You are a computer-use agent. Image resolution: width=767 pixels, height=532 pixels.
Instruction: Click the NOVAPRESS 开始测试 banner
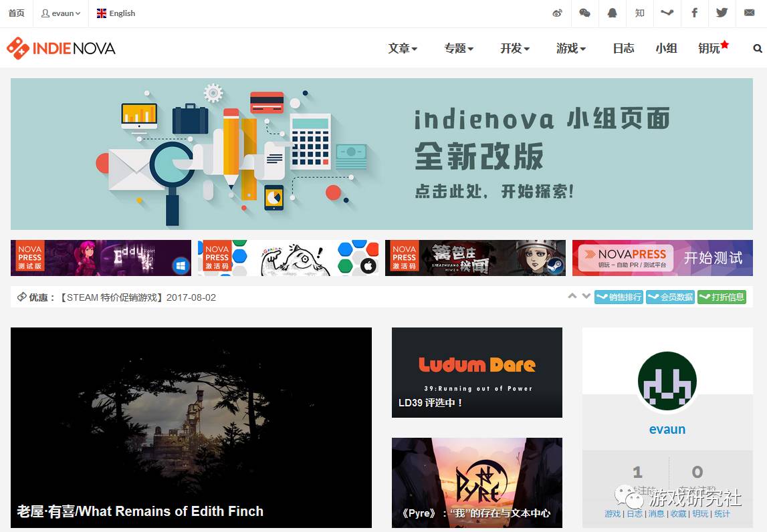tap(663, 258)
